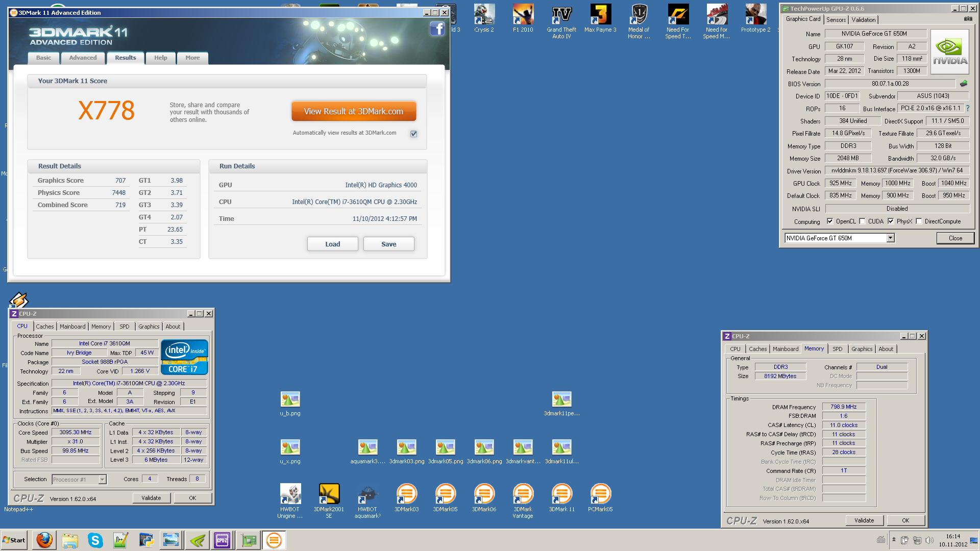Toggle PhysX checkbox in GPU-Z

(x=891, y=221)
